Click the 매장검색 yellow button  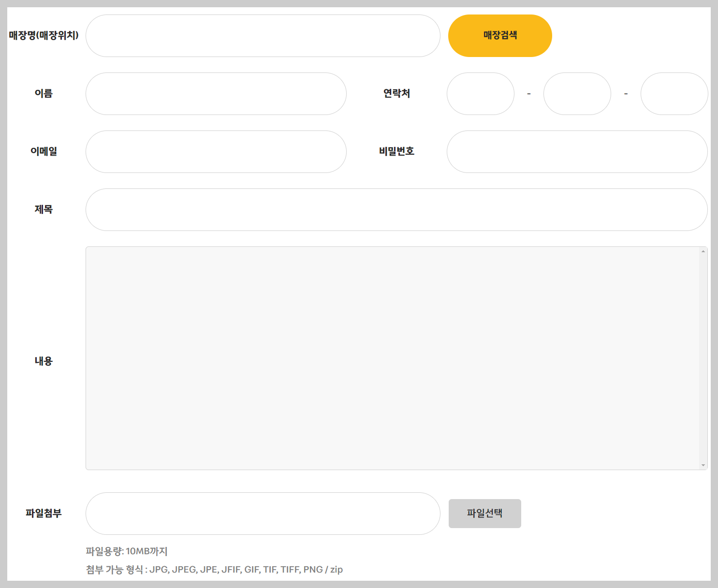[500, 36]
